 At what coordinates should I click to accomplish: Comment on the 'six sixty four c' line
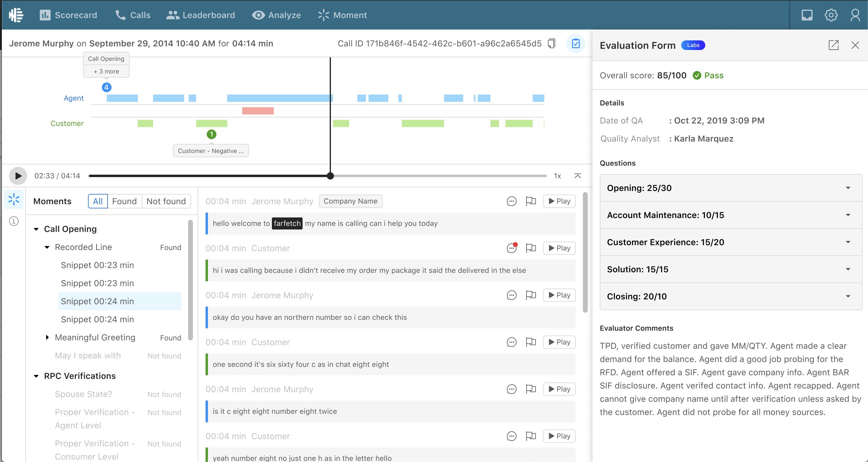click(511, 342)
